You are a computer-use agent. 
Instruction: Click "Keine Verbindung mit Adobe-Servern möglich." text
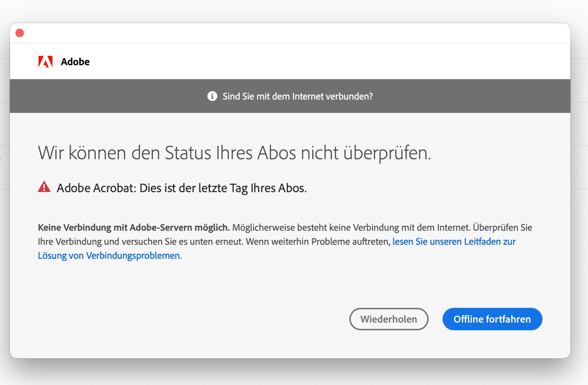click(134, 228)
